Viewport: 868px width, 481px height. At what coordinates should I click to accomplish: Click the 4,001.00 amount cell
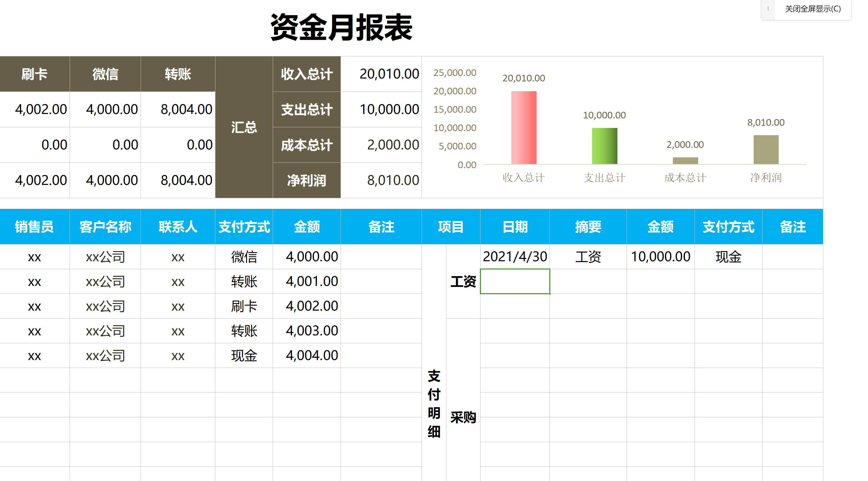[x=307, y=281]
